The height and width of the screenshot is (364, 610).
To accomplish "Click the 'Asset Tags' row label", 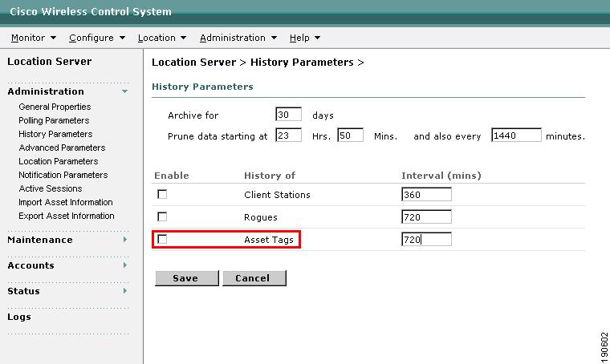I will 269,240.
